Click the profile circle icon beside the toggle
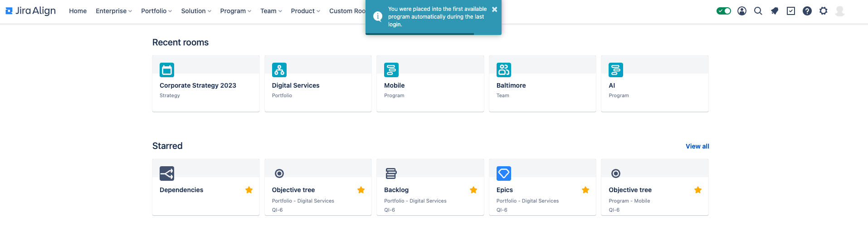Screen dimensions: 868x228 [741, 11]
